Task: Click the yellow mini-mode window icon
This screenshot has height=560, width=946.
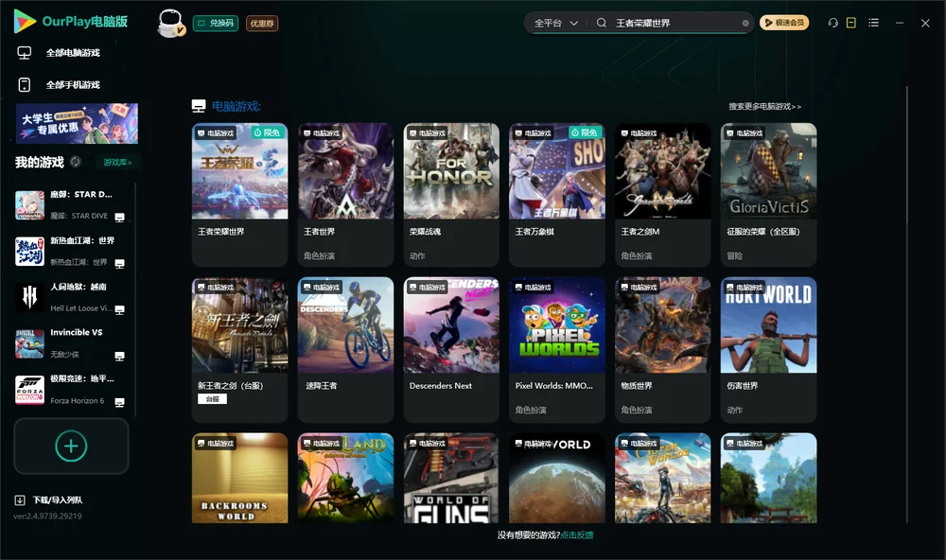Action: point(851,23)
